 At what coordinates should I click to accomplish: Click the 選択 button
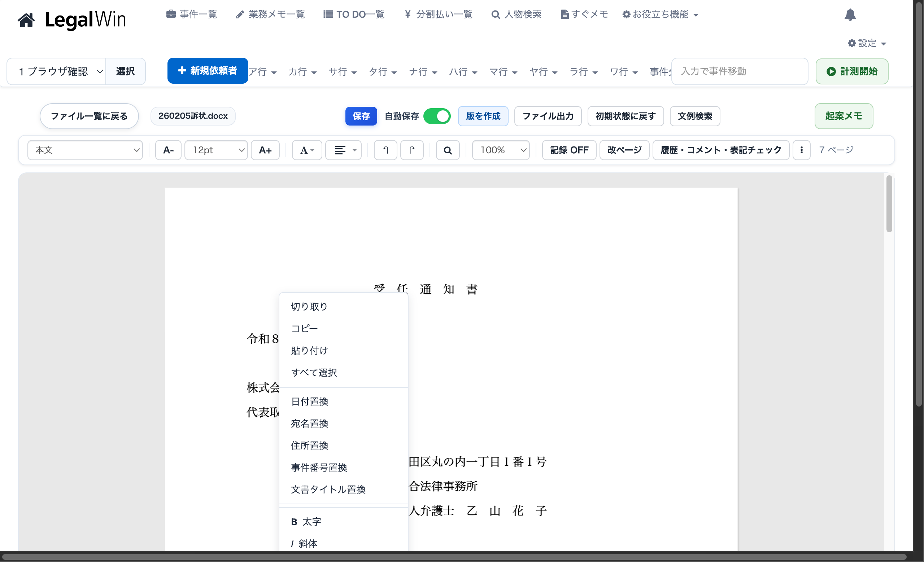click(x=125, y=71)
